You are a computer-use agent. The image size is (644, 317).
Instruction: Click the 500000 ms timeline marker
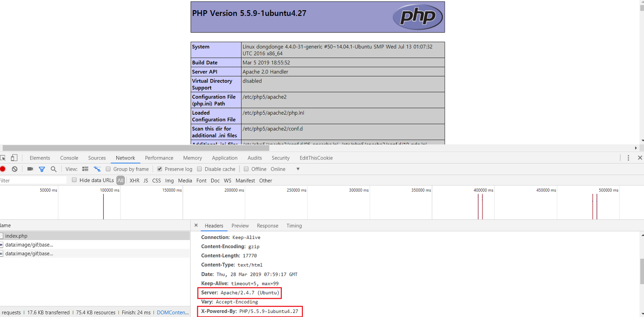(608, 190)
